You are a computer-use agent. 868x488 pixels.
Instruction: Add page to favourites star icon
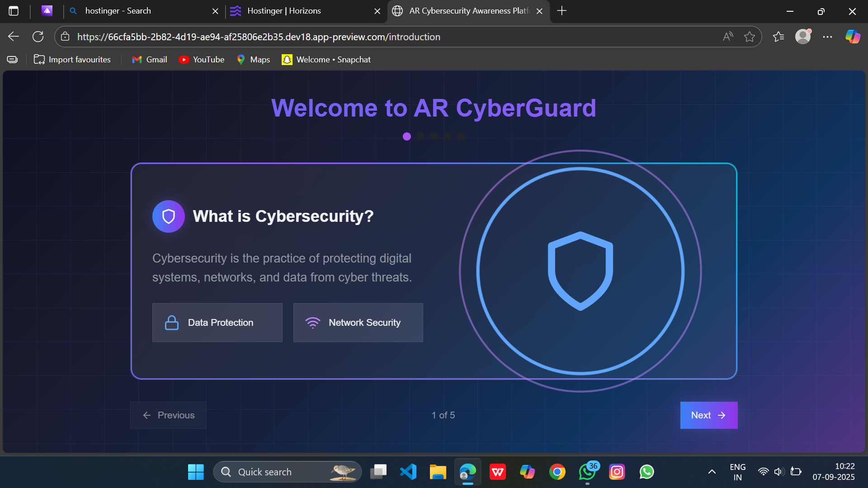coord(749,37)
